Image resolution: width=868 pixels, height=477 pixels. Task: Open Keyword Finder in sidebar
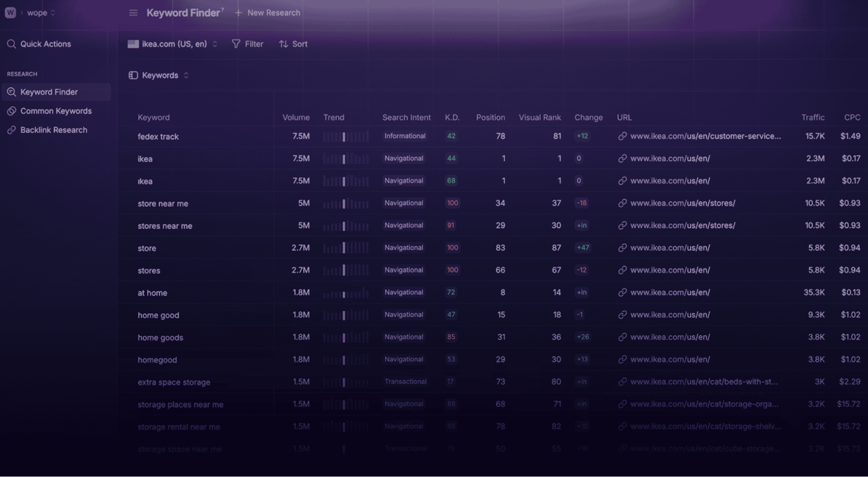(x=49, y=92)
